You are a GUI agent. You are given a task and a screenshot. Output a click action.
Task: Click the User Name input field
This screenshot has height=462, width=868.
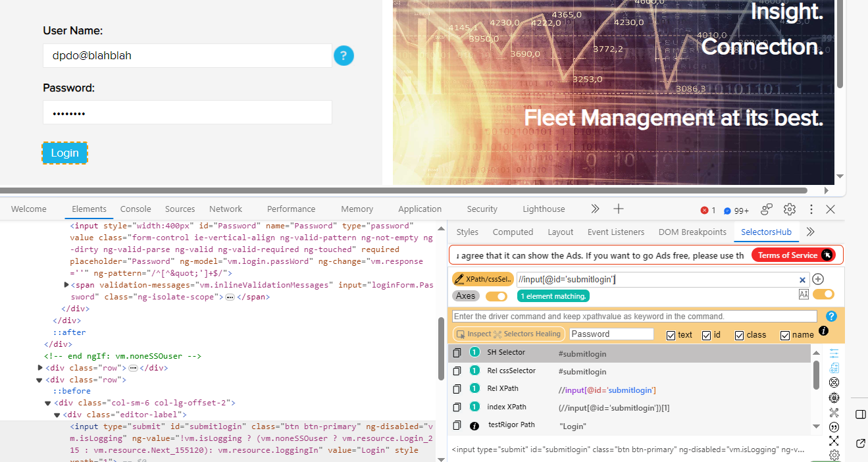click(x=188, y=56)
